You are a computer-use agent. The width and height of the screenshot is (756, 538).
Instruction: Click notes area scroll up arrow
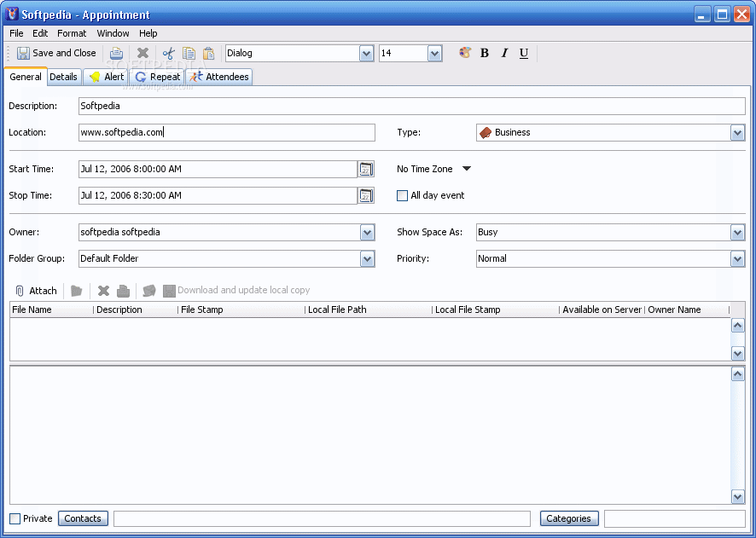pos(738,374)
